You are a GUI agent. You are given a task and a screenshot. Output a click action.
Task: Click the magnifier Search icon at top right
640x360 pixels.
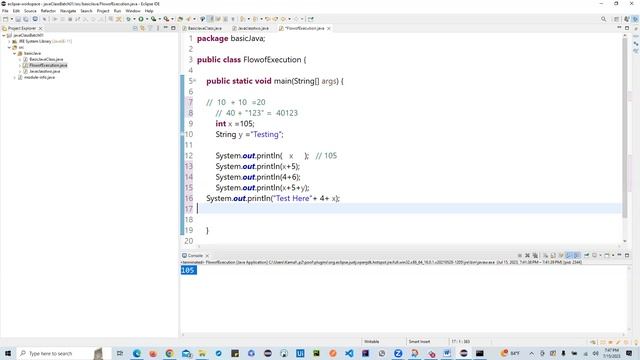pyautogui.click(x=604, y=19)
